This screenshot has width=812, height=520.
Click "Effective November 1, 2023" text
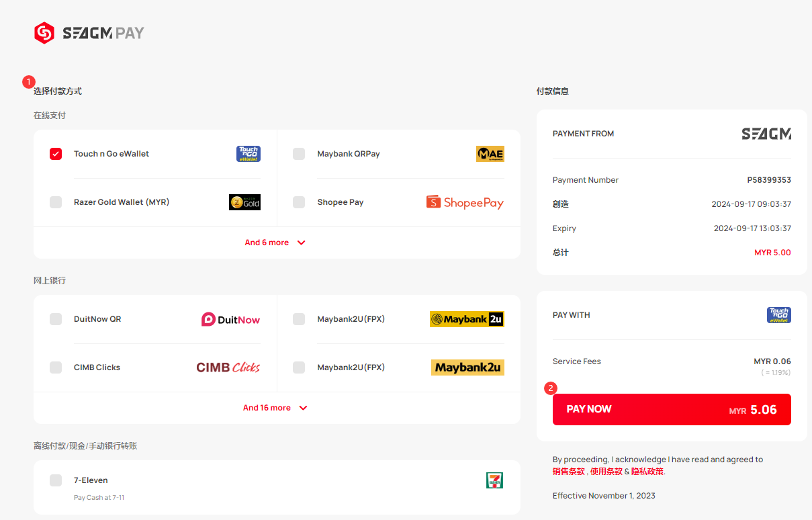tap(604, 496)
